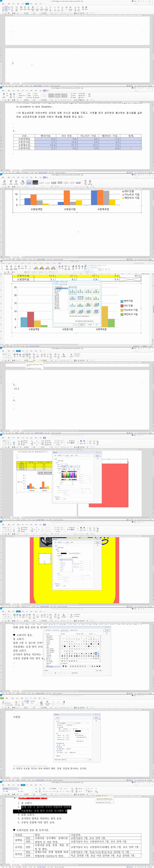Open spectrum color view in fill palette
Image resolution: width=154 pixels, height=868 pixels.
(x=69, y=469)
